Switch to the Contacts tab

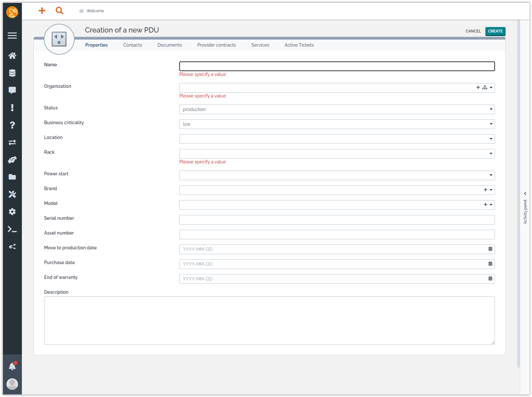coord(132,45)
